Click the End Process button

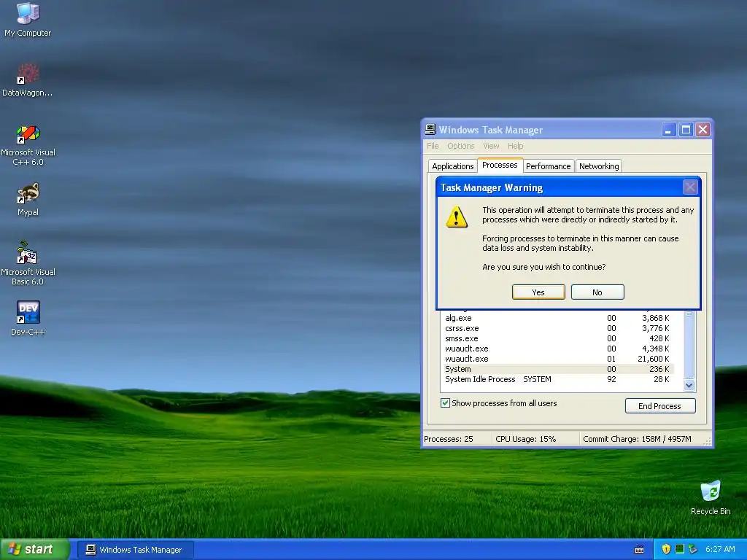pyautogui.click(x=659, y=405)
